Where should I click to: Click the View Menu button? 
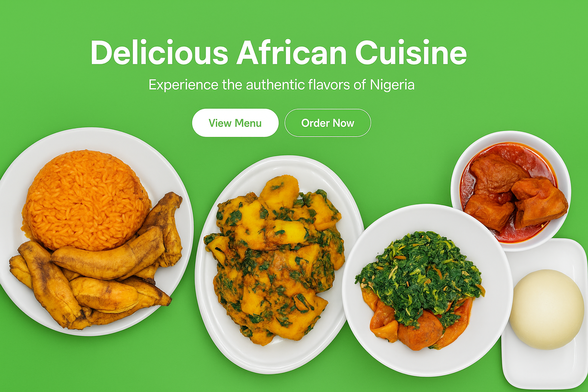235,123
